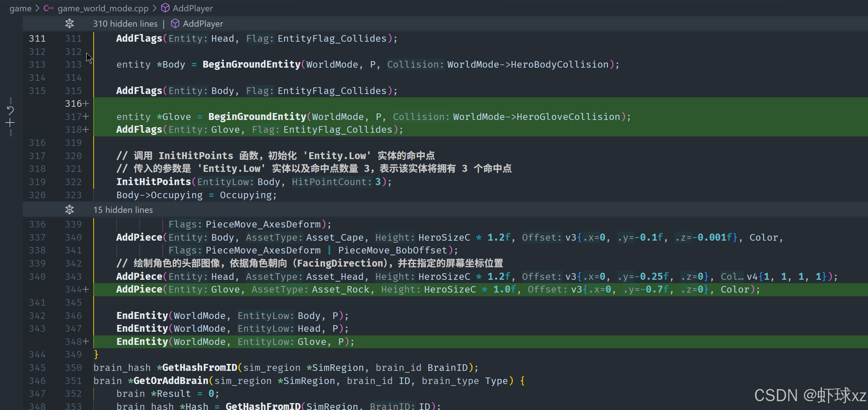Image resolution: width=868 pixels, height=410 pixels.
Task: Unfold the 310 hidden lines region icon
Action: pos(69,24)
